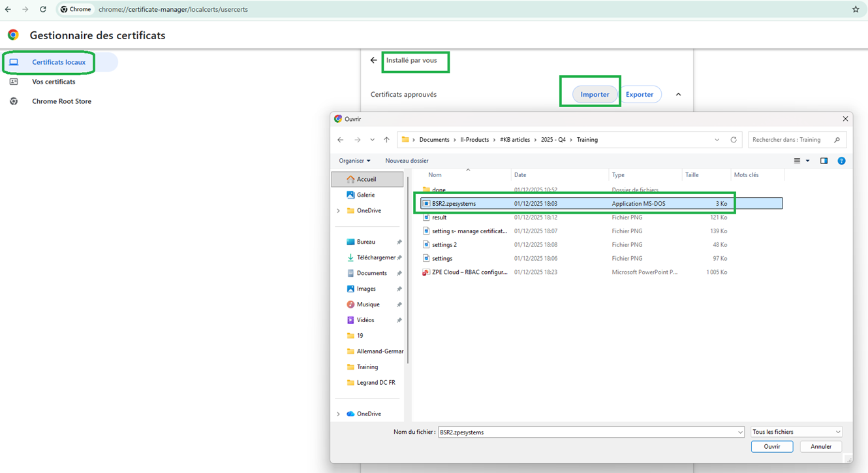
Task: Collapse the Certificats approuvés section
Action: click(678, 94)
